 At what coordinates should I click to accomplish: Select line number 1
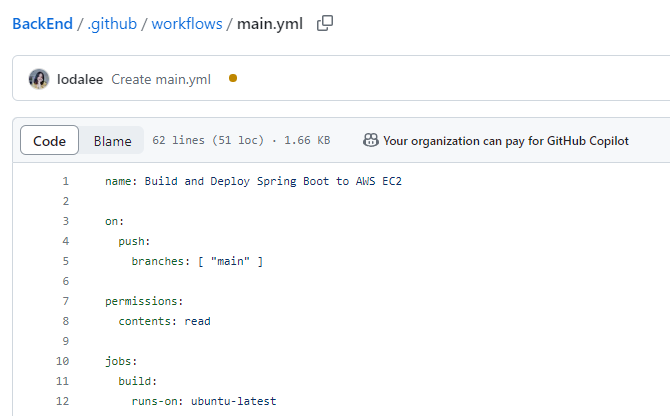[x=65, y=181]
